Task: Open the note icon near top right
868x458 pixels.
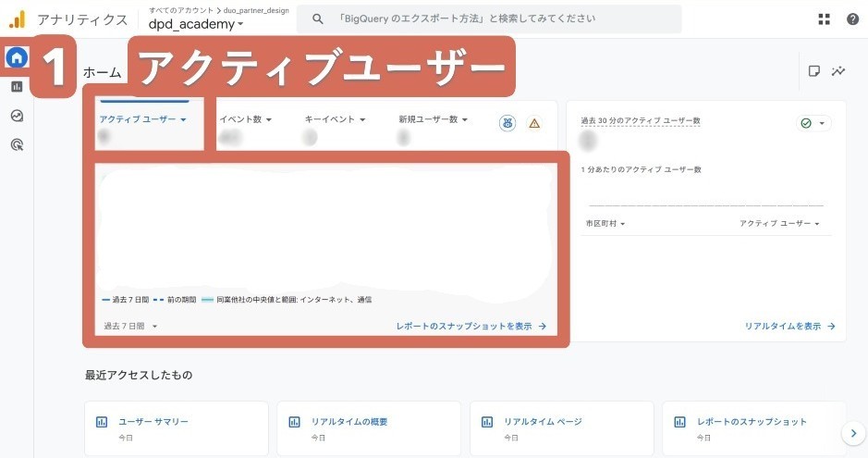Action: click(x=813, y=71)
